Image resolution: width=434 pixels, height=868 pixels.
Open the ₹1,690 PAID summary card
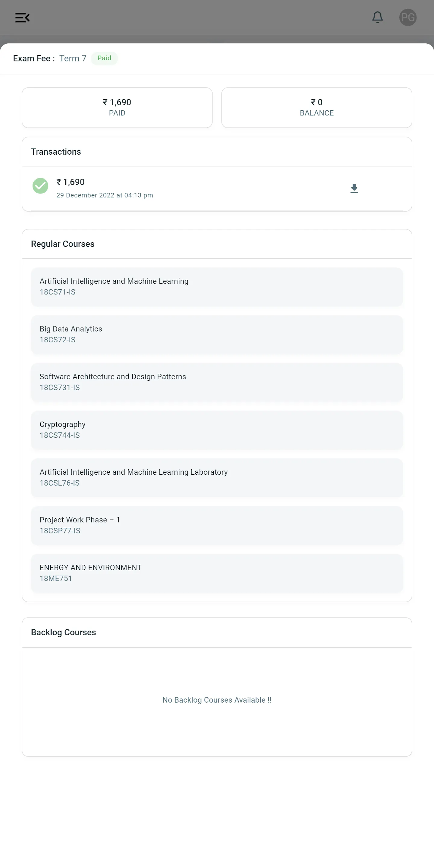[x=117, y=108]
